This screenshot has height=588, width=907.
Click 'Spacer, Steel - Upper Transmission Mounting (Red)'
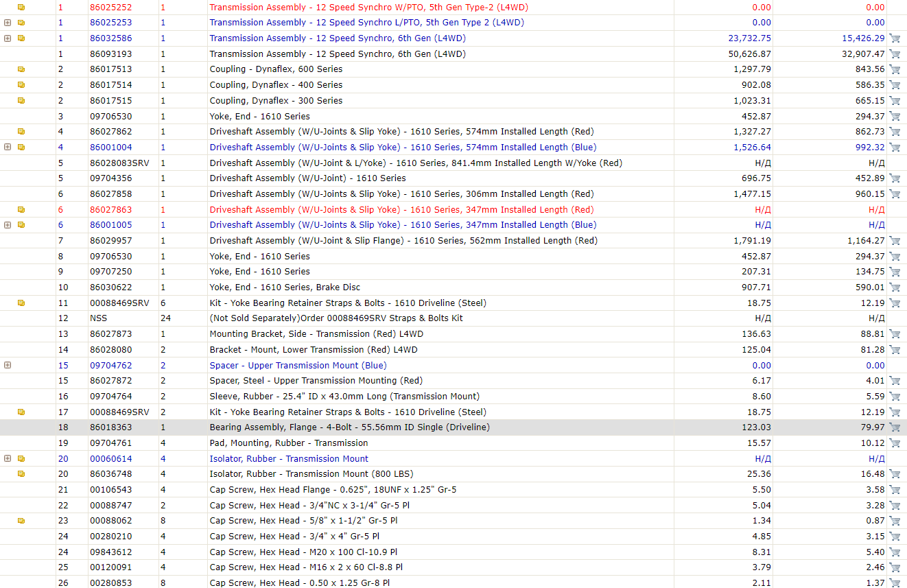pyautogui.click(x=316, y=381)
